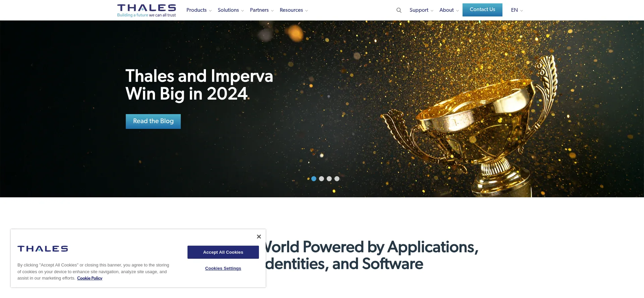Screen dimensions: 644x298
Task: Open the site search magnifier icon
Action: (x=399, y=10)
